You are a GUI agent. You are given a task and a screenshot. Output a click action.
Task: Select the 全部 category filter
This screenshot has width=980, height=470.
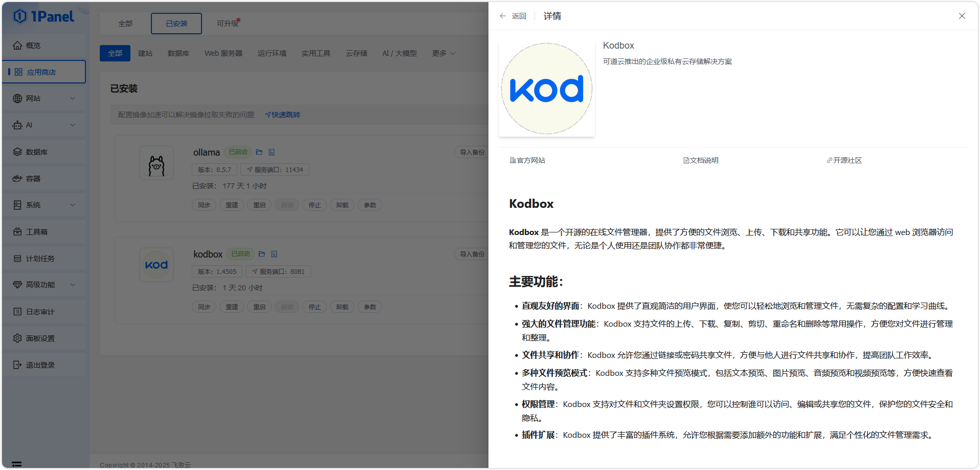pos(115,53)
